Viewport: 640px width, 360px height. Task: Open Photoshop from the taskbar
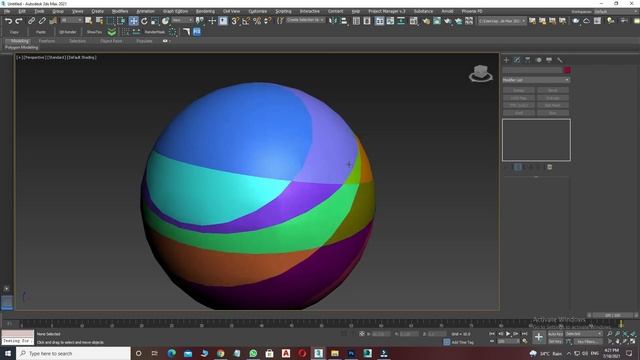[351, 353]
